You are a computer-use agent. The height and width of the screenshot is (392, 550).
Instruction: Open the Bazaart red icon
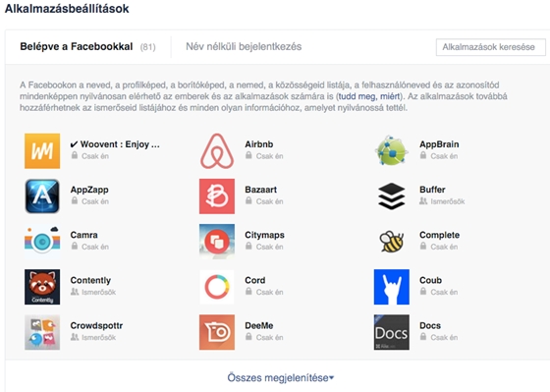coord(217,196)
